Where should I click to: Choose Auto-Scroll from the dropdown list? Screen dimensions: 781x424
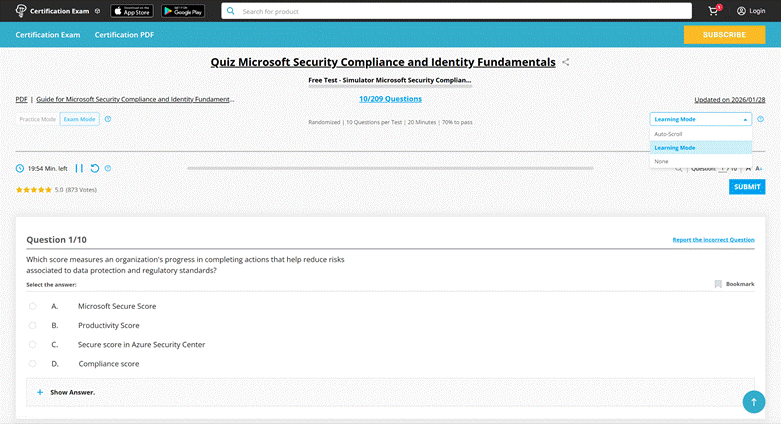[668, 133]
